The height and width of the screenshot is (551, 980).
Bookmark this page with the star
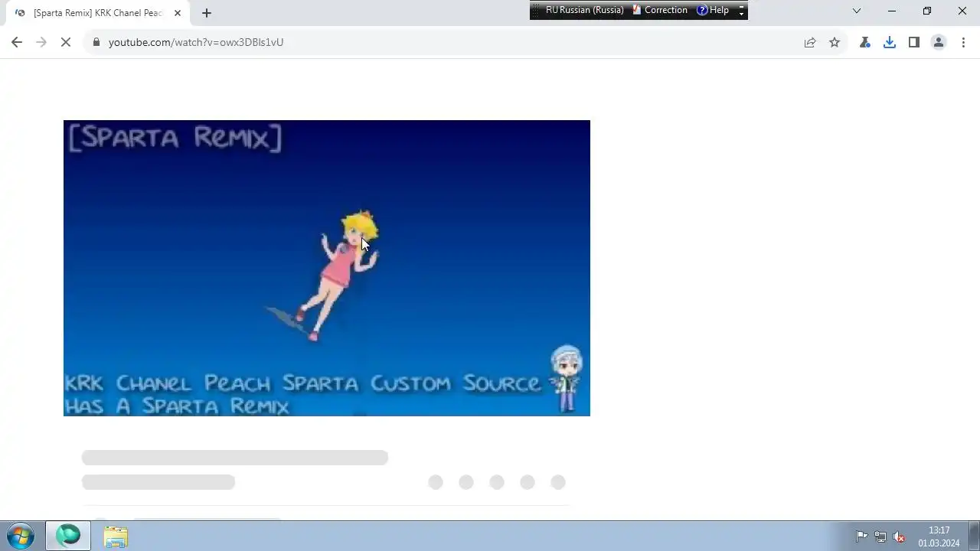point(835,42)
